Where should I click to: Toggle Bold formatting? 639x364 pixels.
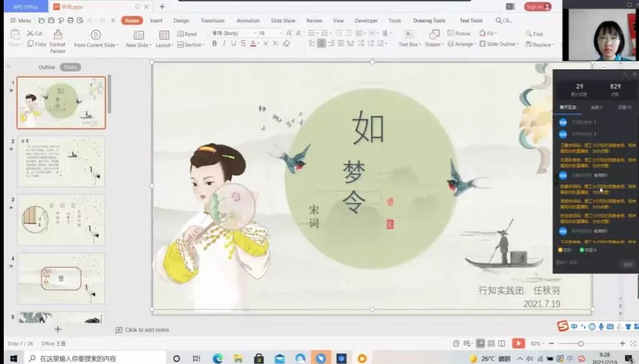(214, 44)
